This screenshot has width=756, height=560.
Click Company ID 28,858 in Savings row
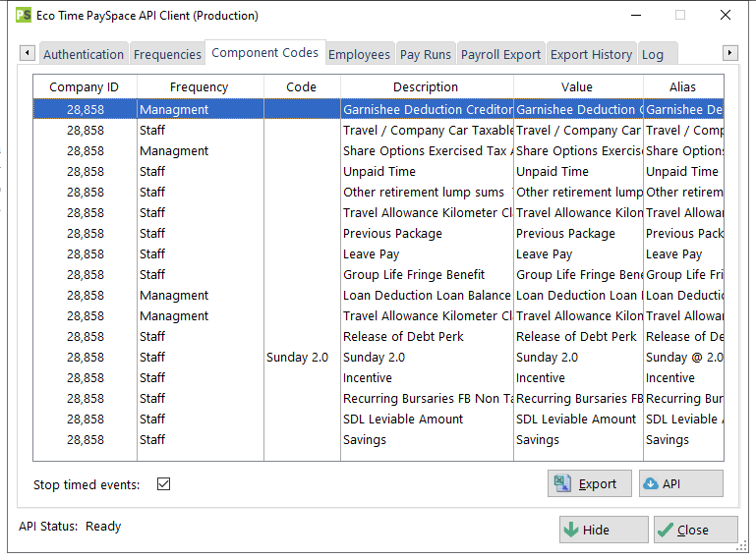point(86,439)
